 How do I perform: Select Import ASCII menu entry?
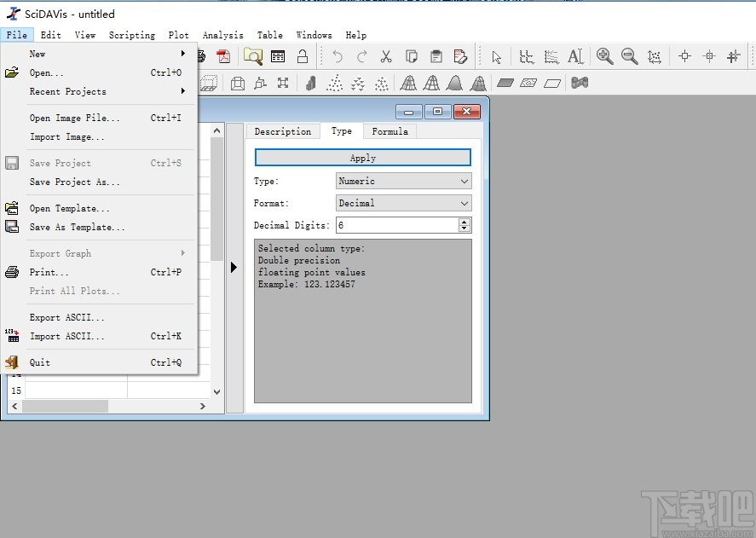(67, 336)
